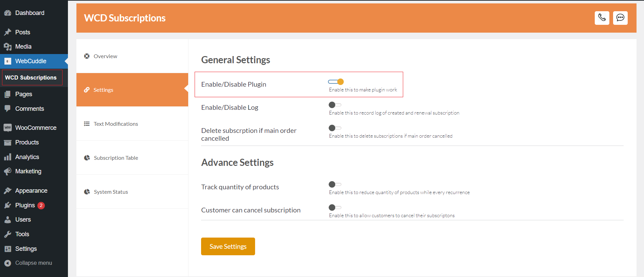Open the chat bubble support icon
Screen dimensions: 644x277
pyautogui.click(x=620, y=18)
